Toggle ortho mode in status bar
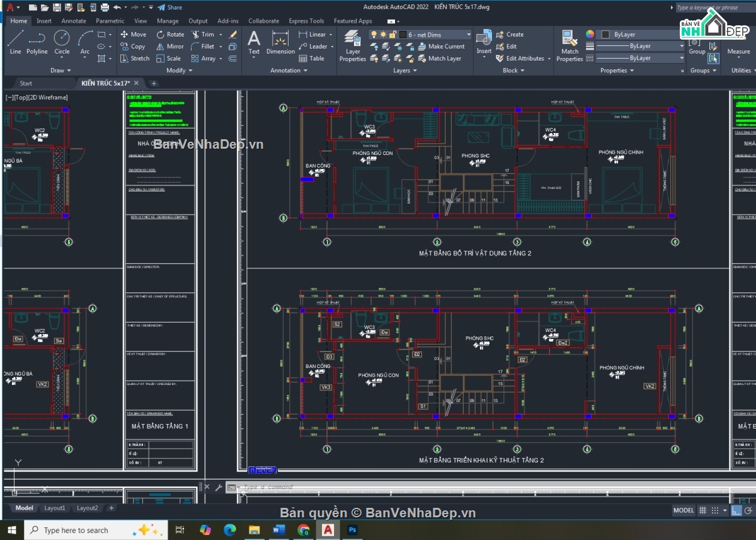 [x=735, y=510]
